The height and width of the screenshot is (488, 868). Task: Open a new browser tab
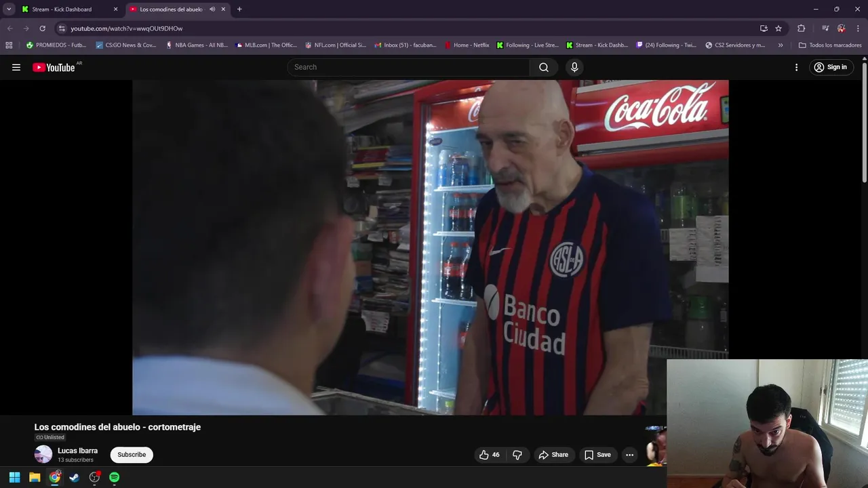(239, 9)
